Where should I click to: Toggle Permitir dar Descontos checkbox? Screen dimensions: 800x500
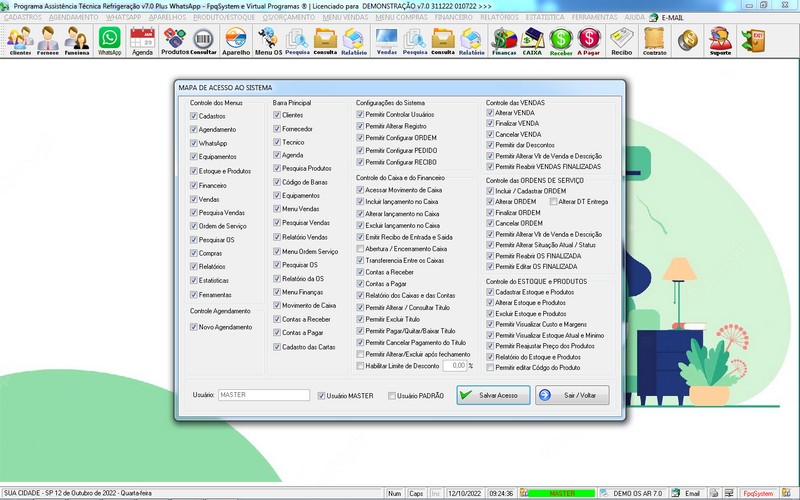pyautogui.click(x=491, y=146)
